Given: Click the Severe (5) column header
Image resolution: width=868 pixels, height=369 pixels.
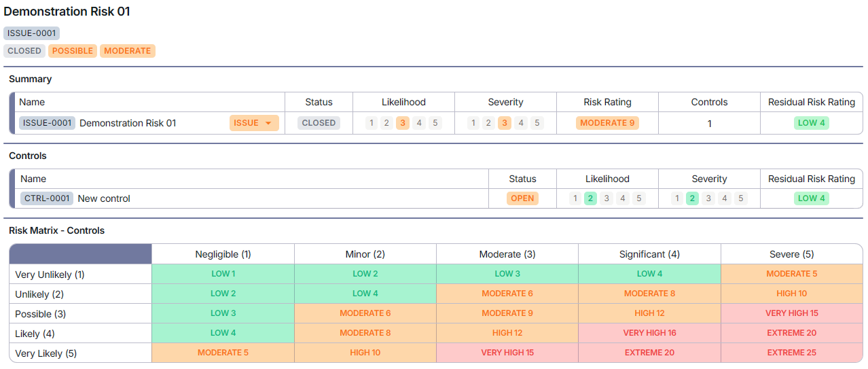Looking at the screenshot, I should point(791,254).
